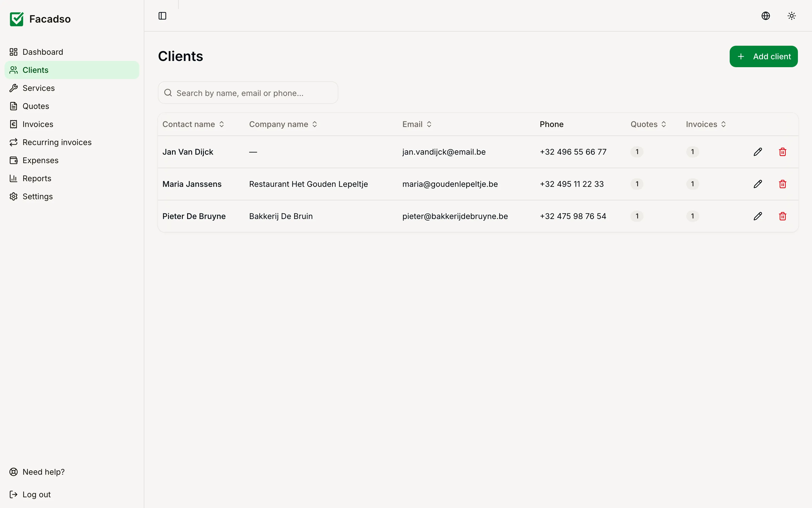Delete Maria Janssens client
The image size is (812, 508).
click(782, 184)
